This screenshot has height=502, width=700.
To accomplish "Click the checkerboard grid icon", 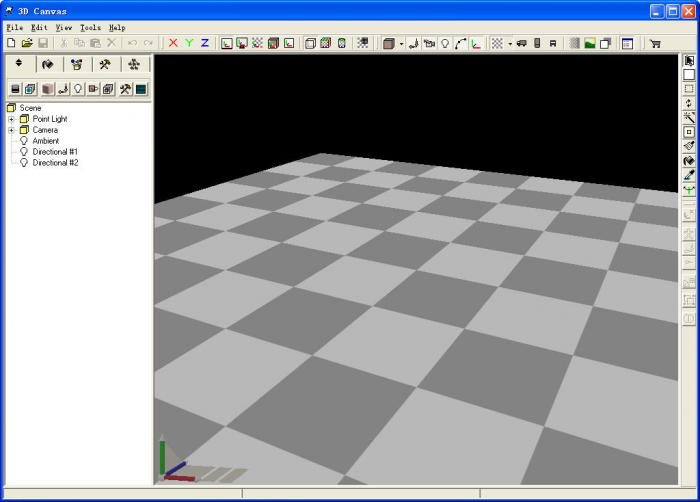I will (497, 43).
